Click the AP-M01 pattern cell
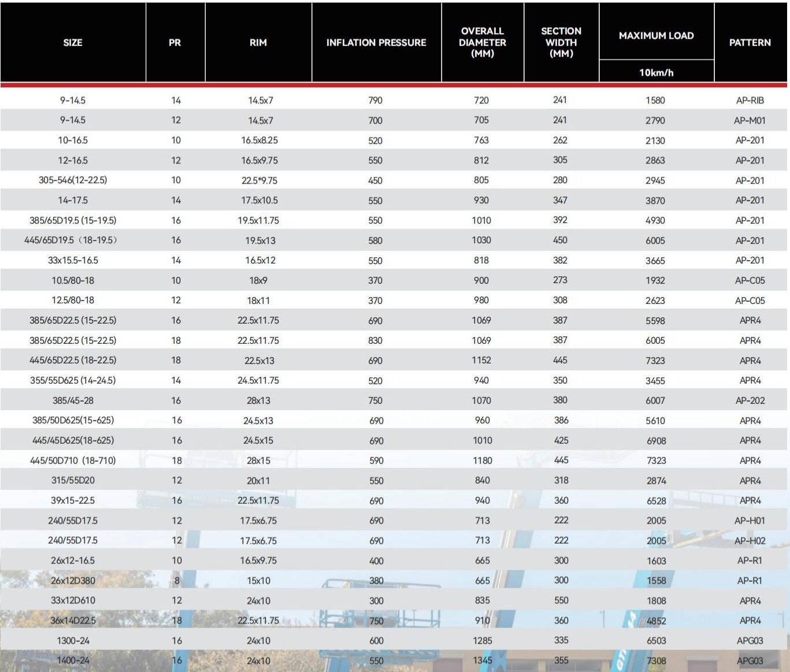790x672 pixels. 750,120
